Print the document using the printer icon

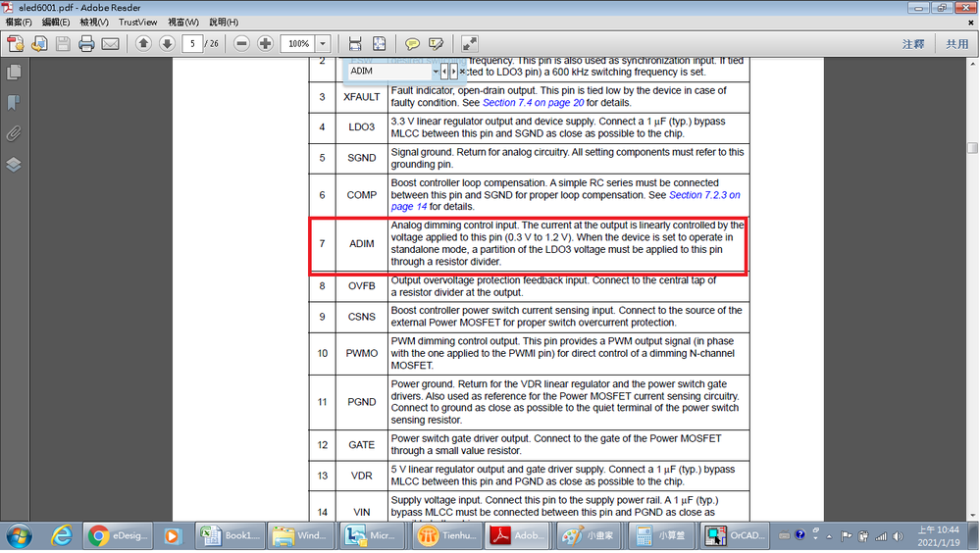(86, 44)
